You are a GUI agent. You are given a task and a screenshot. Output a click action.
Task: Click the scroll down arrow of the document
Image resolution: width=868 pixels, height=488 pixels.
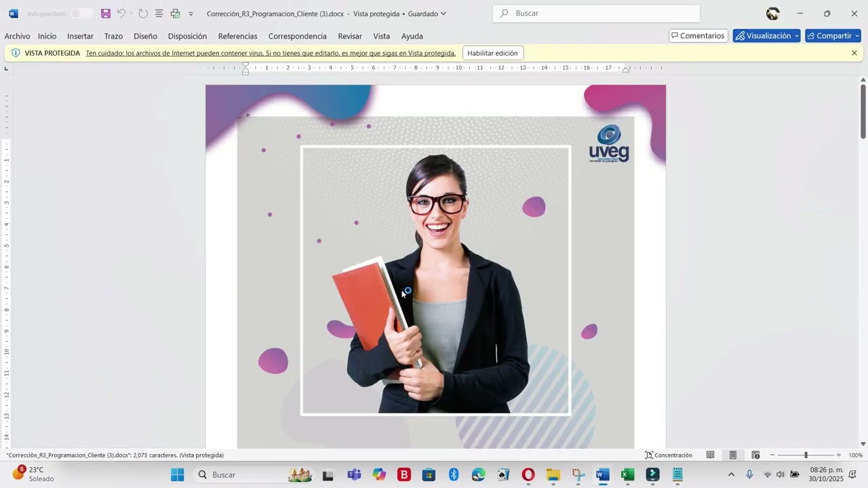click(x=863, y=444)
